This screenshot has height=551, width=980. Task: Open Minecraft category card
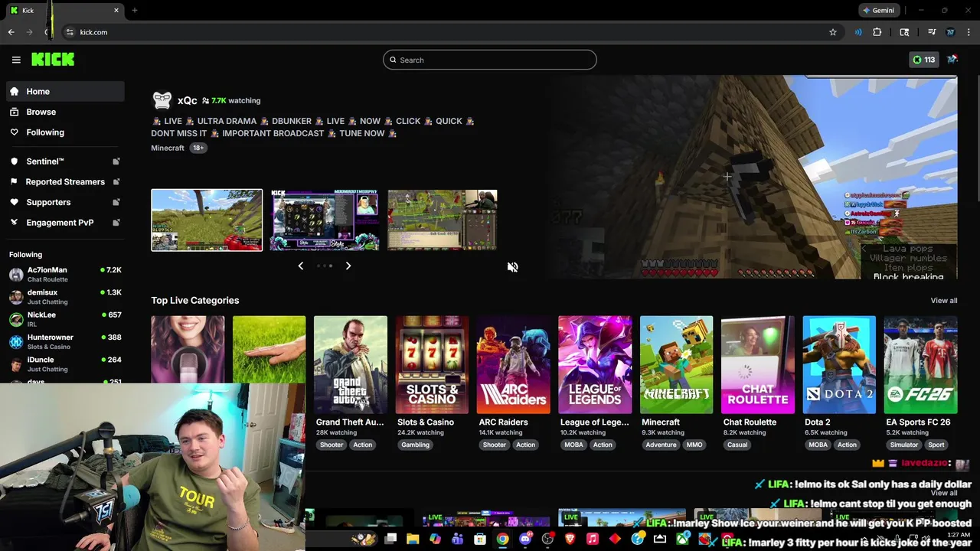(x=676, y=364)
